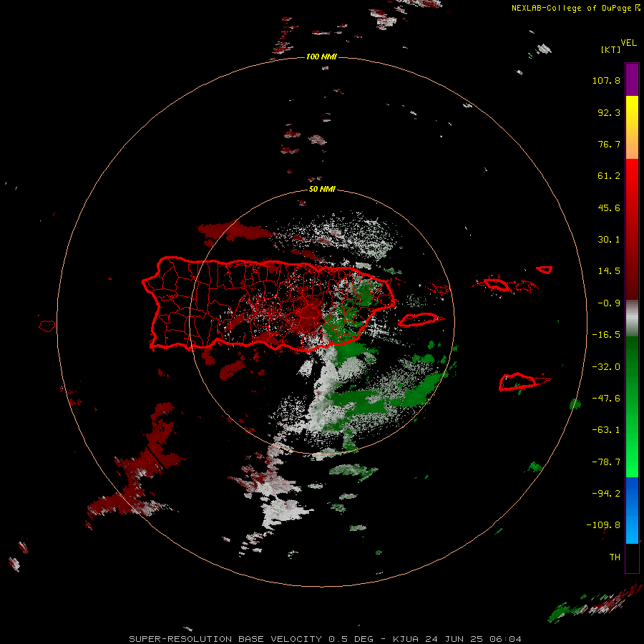The image size is (644, 644).
Task: Click the -109.8 legend value
Action: 603,525
